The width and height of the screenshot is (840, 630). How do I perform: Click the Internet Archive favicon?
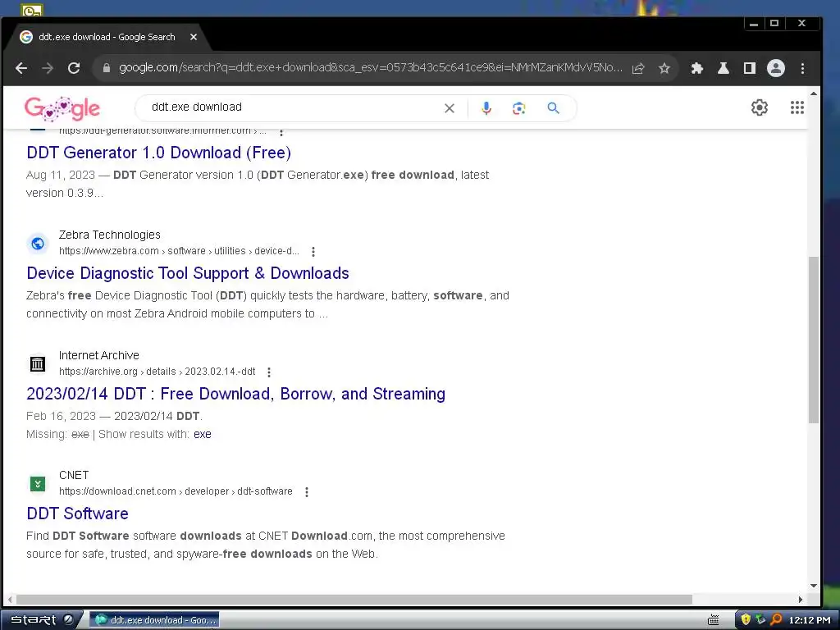pyautogui.click(x=38, y=363)
